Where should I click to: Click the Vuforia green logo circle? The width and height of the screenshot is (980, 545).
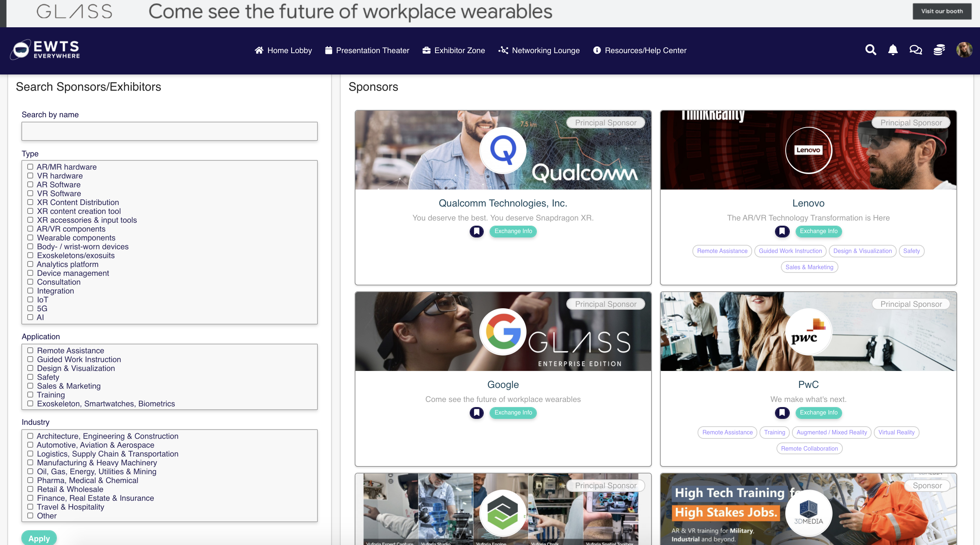[x=503, y=513]
